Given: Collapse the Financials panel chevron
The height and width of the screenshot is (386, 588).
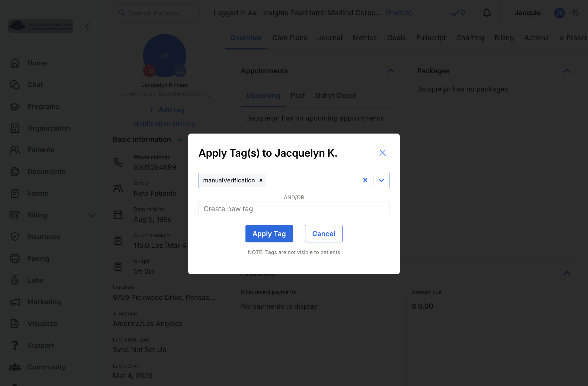Looking at the screenshot, I should click(x=567, y=273).
